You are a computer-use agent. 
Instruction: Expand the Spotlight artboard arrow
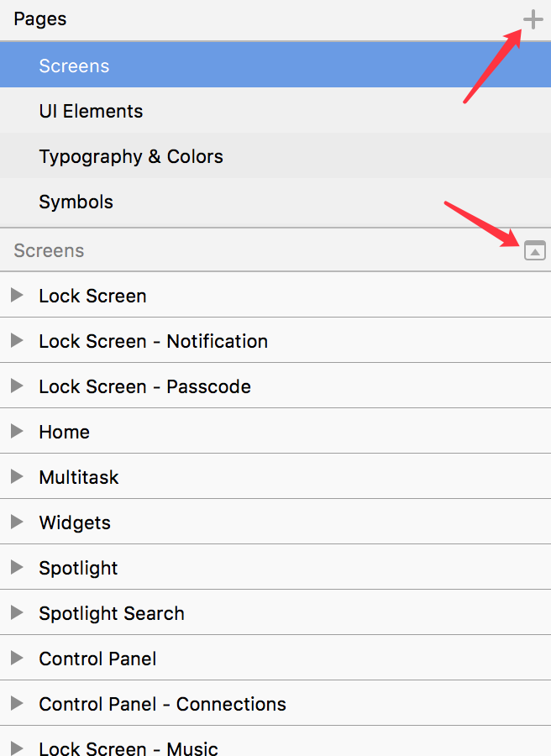coord(17,567)
